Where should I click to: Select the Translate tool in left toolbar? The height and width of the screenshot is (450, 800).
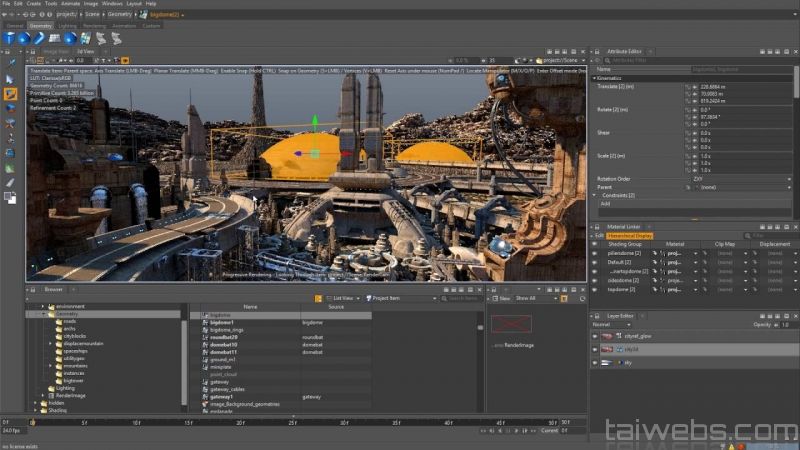(x=10, y=93)
